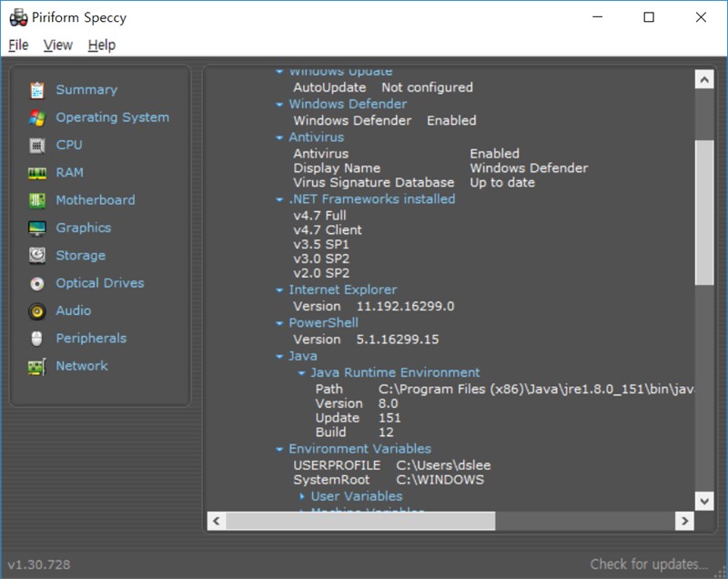The image size is (728, 579).
Task: Click the vertical scrollbar up arrow
Action: pos(703,79)
